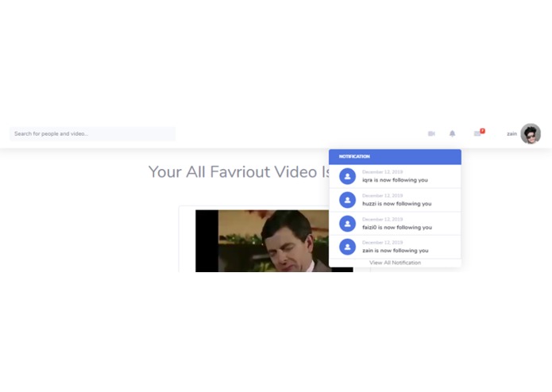
Task: Select 'faizi0 is now following you' notification
Action: click(395, 224)
